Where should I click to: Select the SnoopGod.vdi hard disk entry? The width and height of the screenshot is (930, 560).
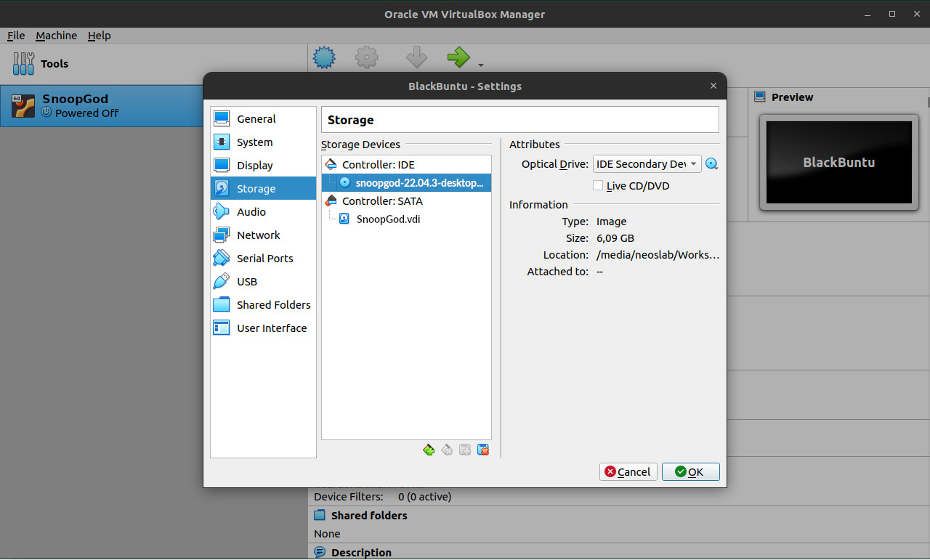pyautogui.click(x=406, y=219)
